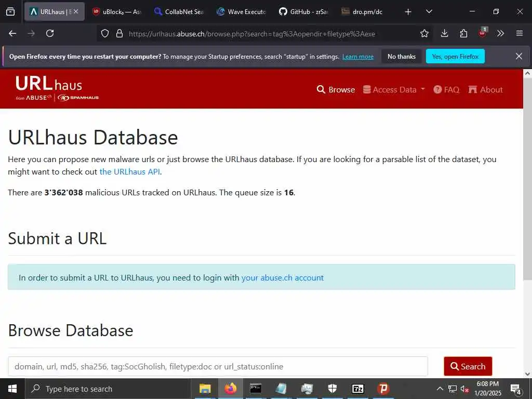This screenshot has width=532, height=399.
Task: Open File Explorer from taskbar
Action: [x=205, y=389]
